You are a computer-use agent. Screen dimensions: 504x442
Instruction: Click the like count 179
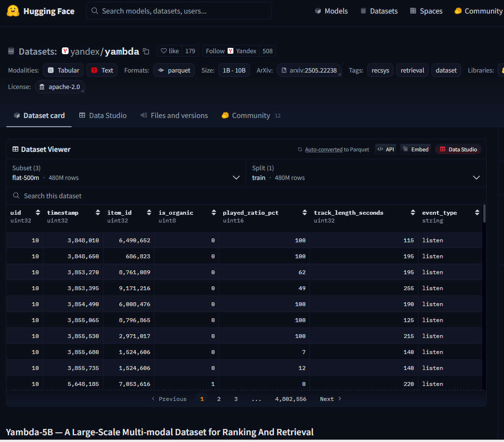tap(190, 51)
